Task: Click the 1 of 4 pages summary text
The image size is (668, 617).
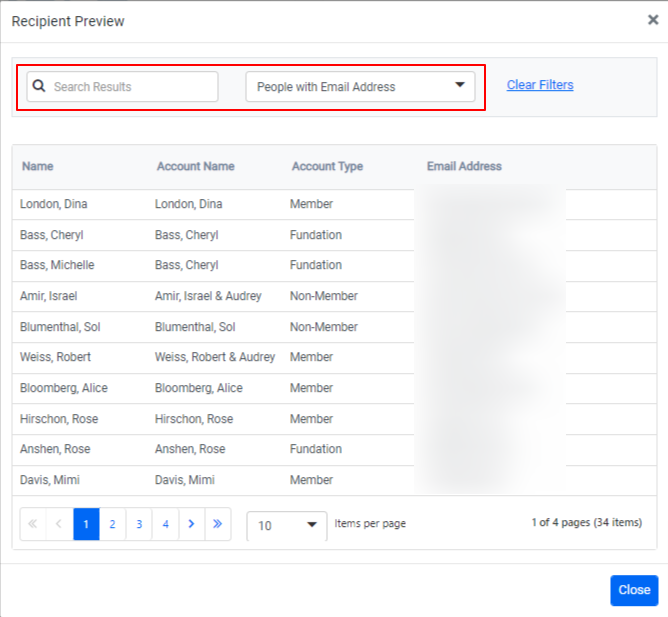Action: click(587, 522)
